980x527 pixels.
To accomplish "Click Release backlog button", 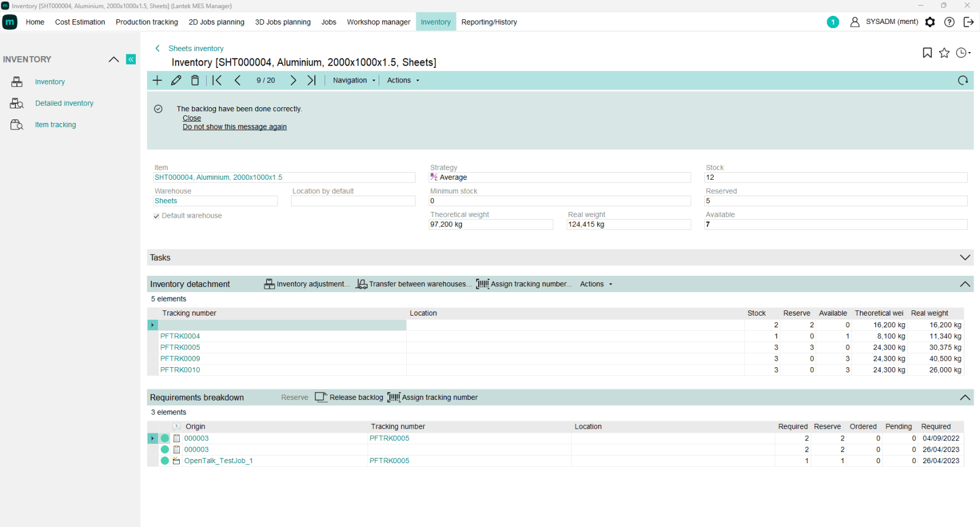I will [349, 398].
